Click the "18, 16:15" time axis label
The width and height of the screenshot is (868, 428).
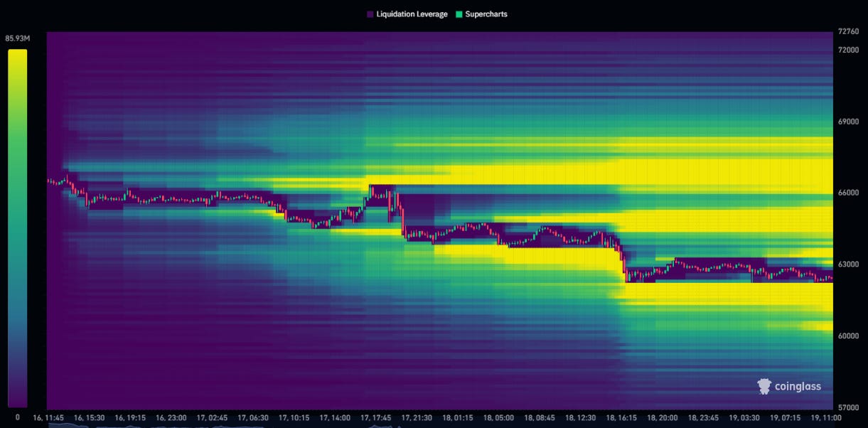[621, 418]
